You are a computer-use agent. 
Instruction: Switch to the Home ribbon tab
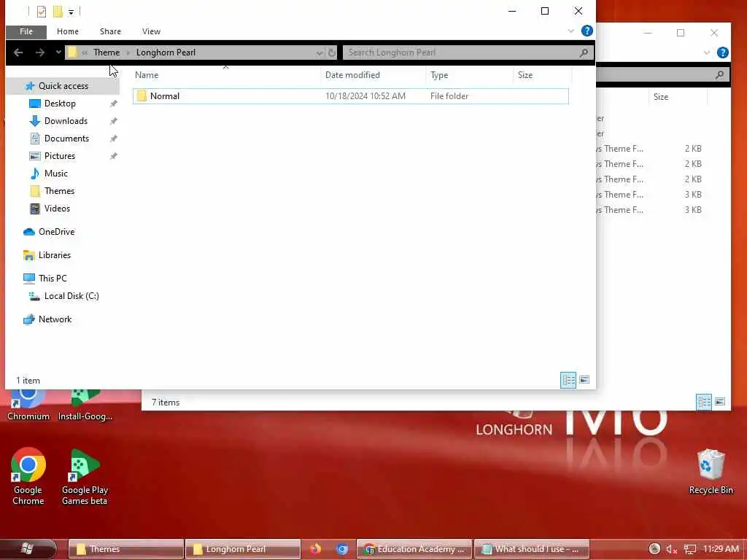[x=68, y=31]
